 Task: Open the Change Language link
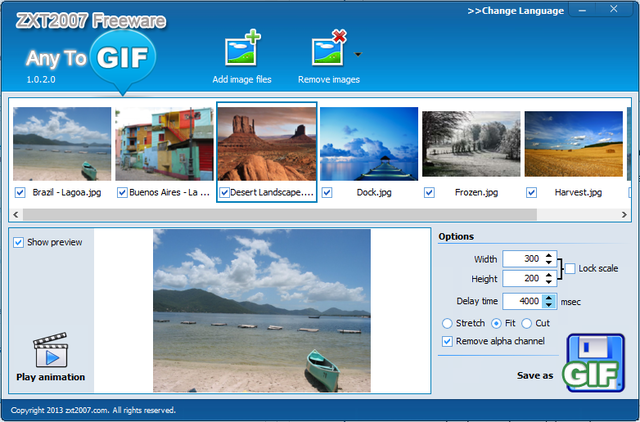point(516,11)
